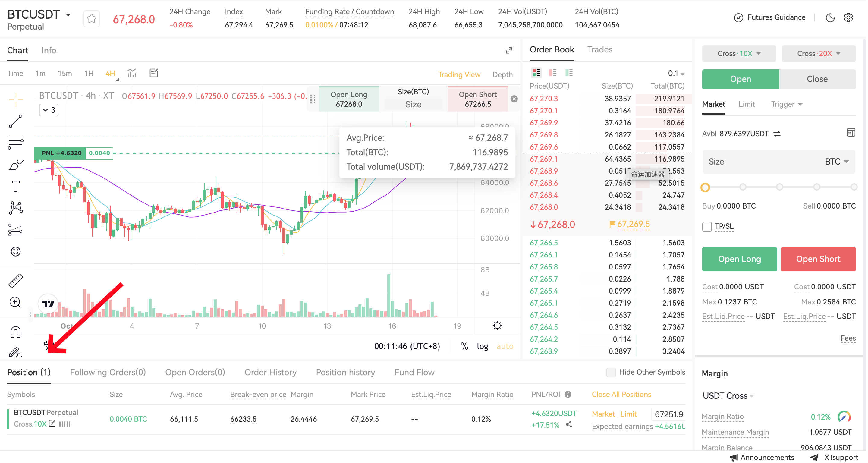Select the ruler measure tool
868x463 pixels.
[x=15, y=281]
